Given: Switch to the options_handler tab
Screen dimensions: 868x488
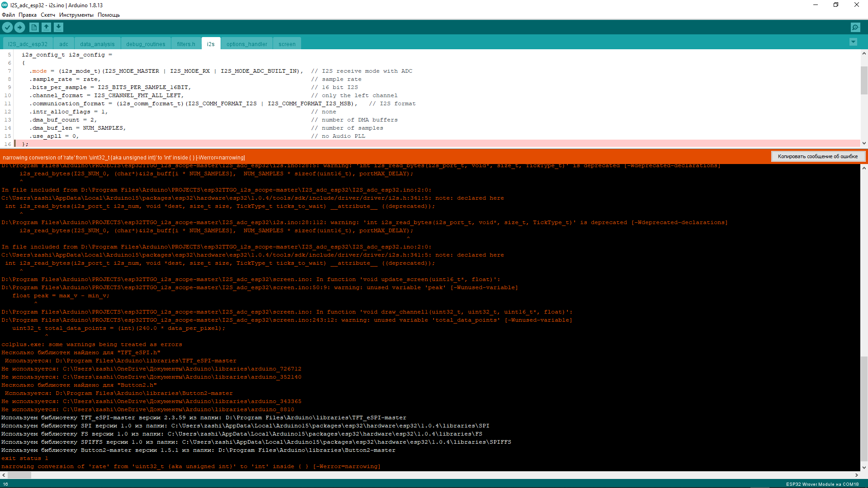Looking at the screenshot, I should click(x=246, y=44).
